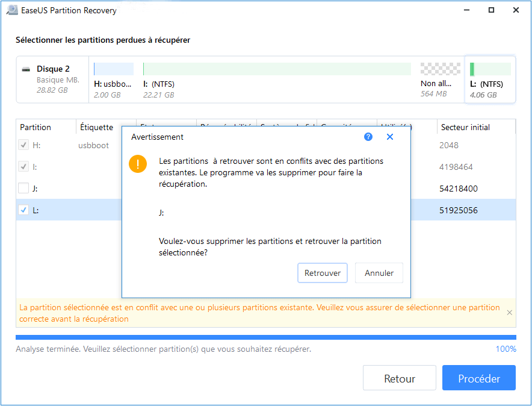
Task: Uncheck the box for partition L:
Action: (x=23, y=210)
